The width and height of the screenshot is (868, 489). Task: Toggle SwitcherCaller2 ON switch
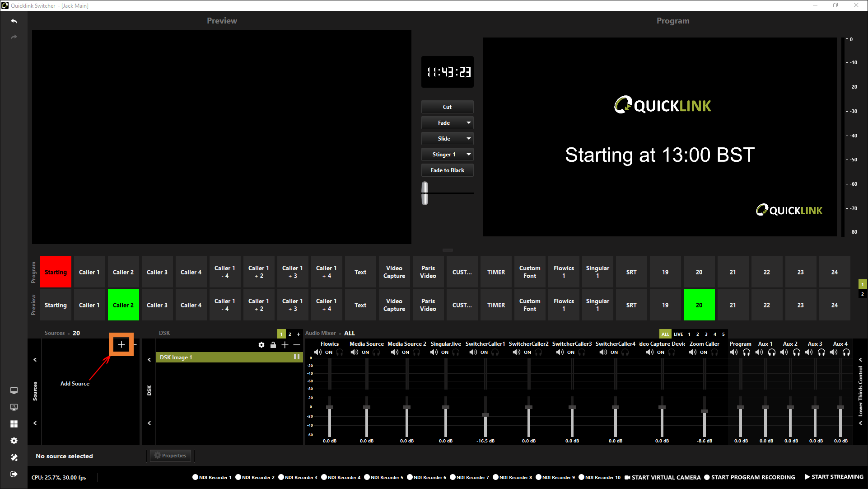tap(527, 353)
